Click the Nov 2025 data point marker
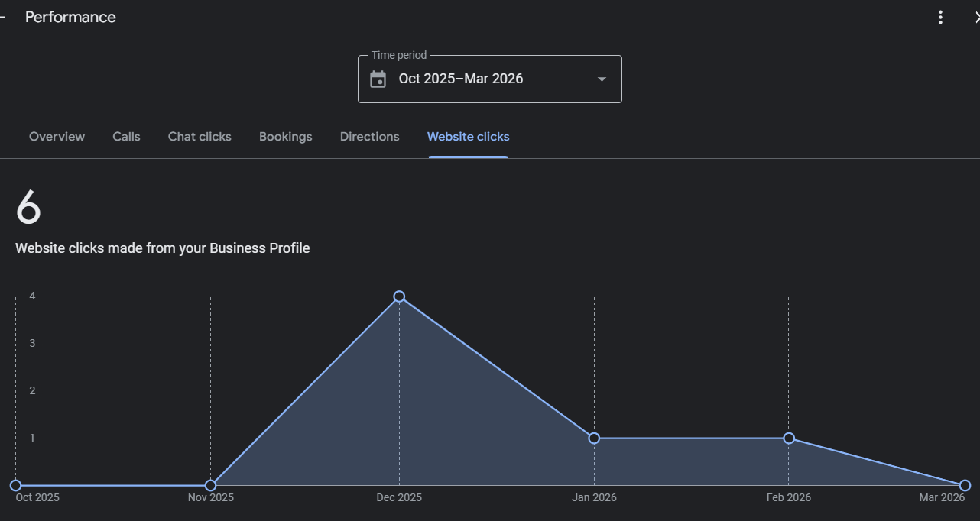The width and height of the screenshot is (980, 521). [210, 485]
